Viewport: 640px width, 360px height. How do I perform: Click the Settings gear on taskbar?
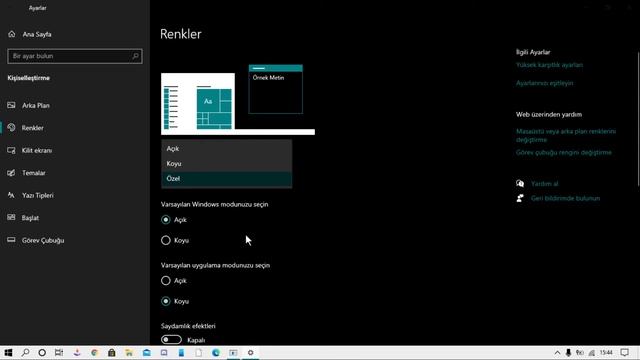click(251, 353)
